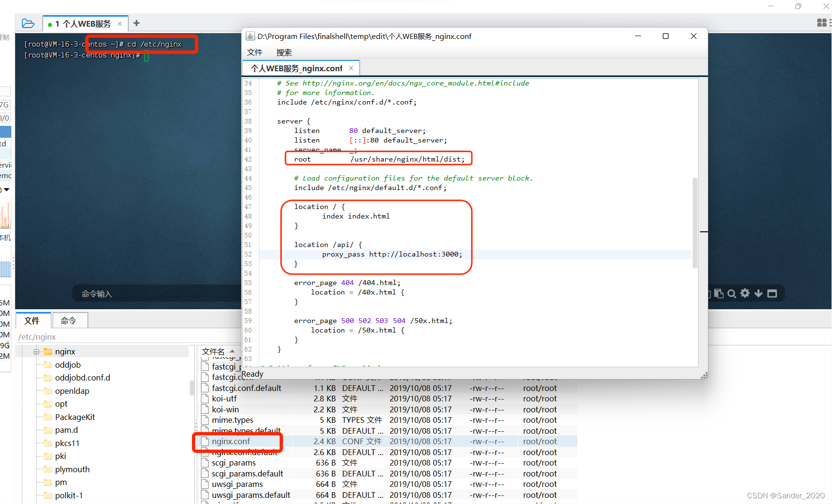Switch to the 文件 bottom tab
Image resolution: width=832 pixels, height=504 pixels.
pyautogui.click(x=32, y=321)
